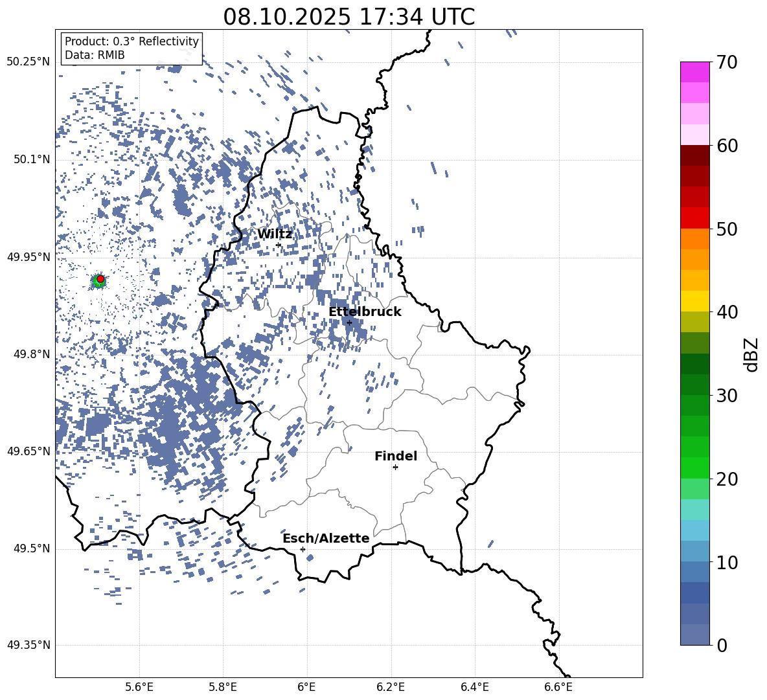This screenshot has width=767, height=700.
Task: Click the cross marker below Ettelbruck
Action: click(349, 322)
